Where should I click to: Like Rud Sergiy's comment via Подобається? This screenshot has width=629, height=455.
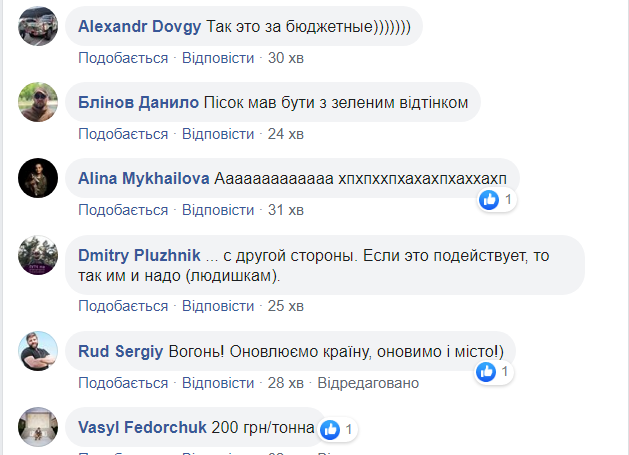[123, 383]
